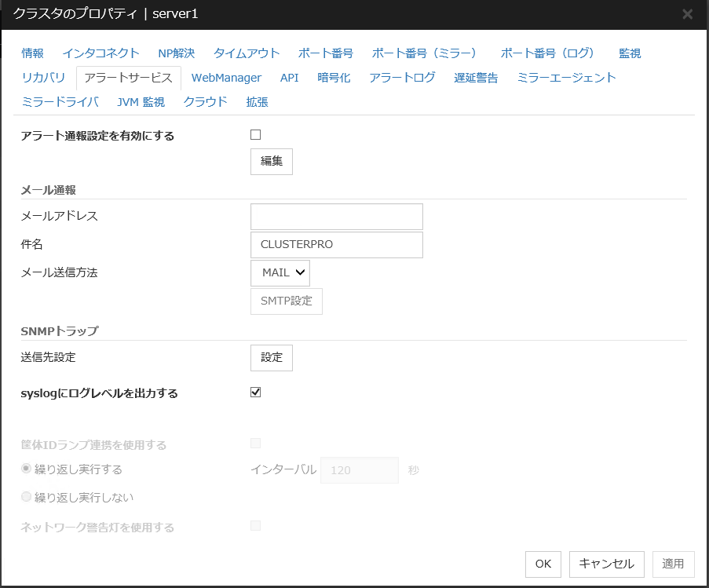The height and width of the screenshot is (588, 709).
Task: Open the ミラーエージェント tab
Action: (566, 78)
